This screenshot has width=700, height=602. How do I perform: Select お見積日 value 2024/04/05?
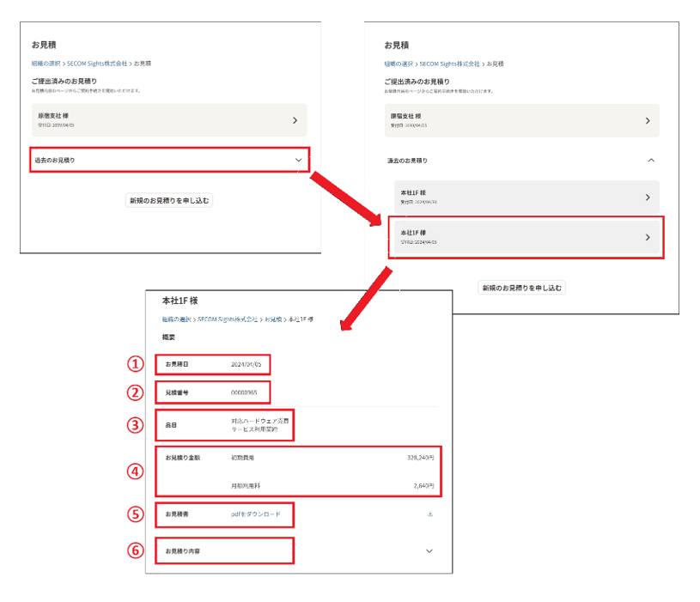tap(246, 364)
